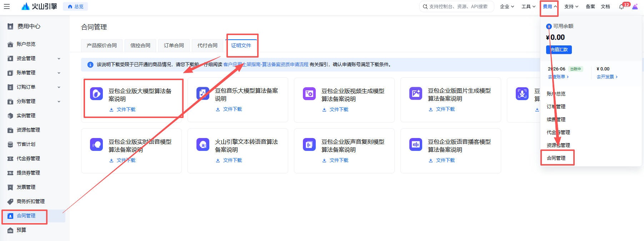Click the 豆包企业版语音播客模型 card icon
The width and height of the screenshot is (644, 241).
(x=416, y=144)
